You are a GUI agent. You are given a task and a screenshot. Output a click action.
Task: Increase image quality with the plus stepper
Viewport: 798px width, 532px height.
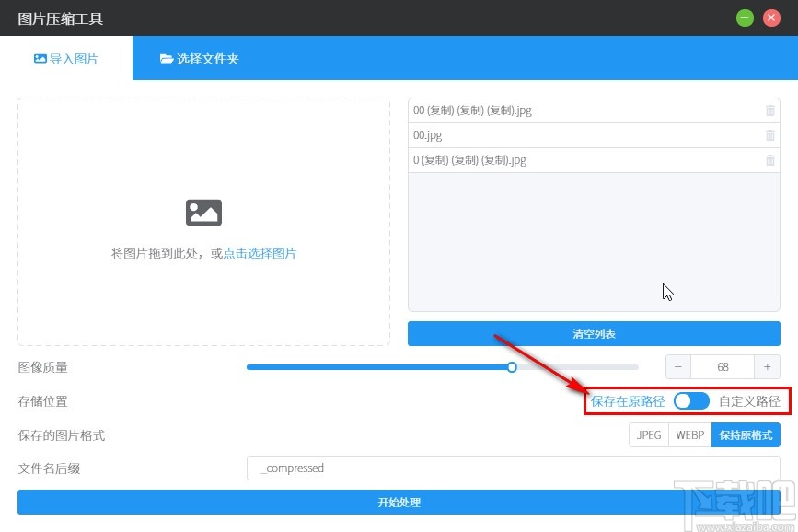coord(768,366)
